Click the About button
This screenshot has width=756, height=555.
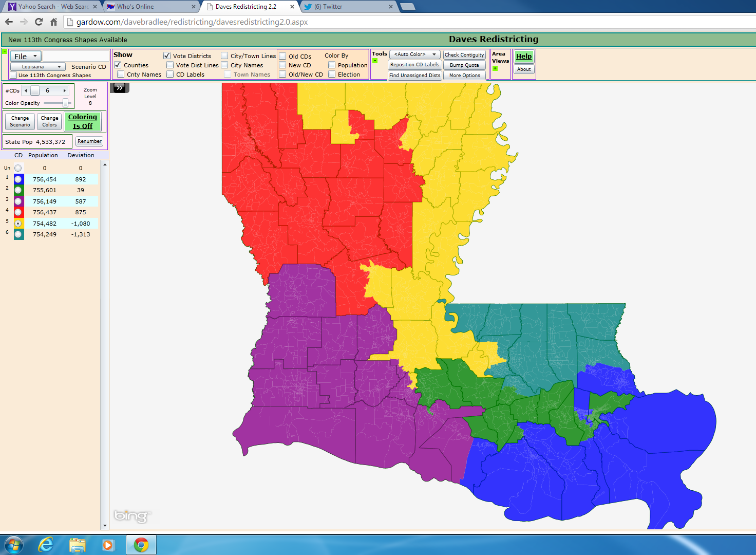(524, 69)
